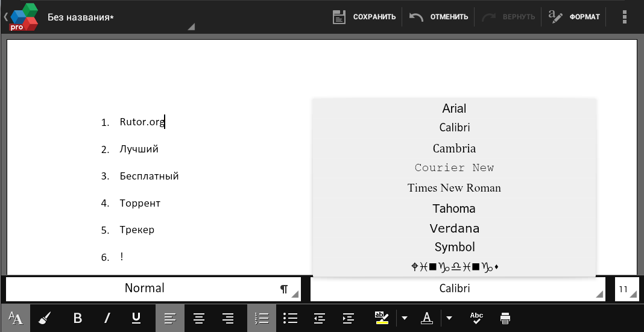Toggle bold formatting

[x=77, y=318]
